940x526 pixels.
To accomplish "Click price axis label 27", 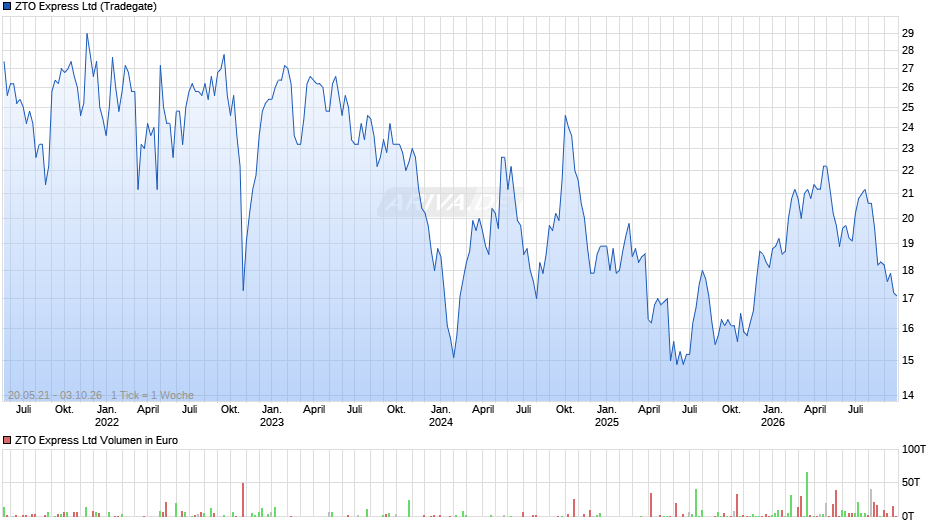I will point(908,68).
